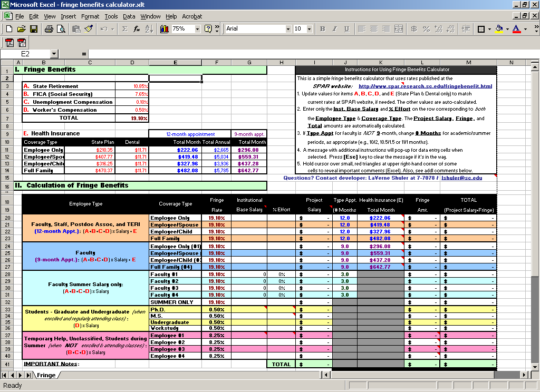Screen dimensions: 540x392
Task: Open the Paste Function fx dialog
Action: point(137,29)
